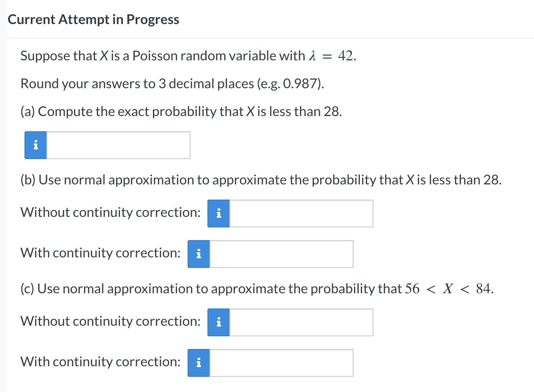The width and height of the screenshot is (534, 392).
Task: Open the hint for the exact probability answer
Action: click(x=35, y=145)
